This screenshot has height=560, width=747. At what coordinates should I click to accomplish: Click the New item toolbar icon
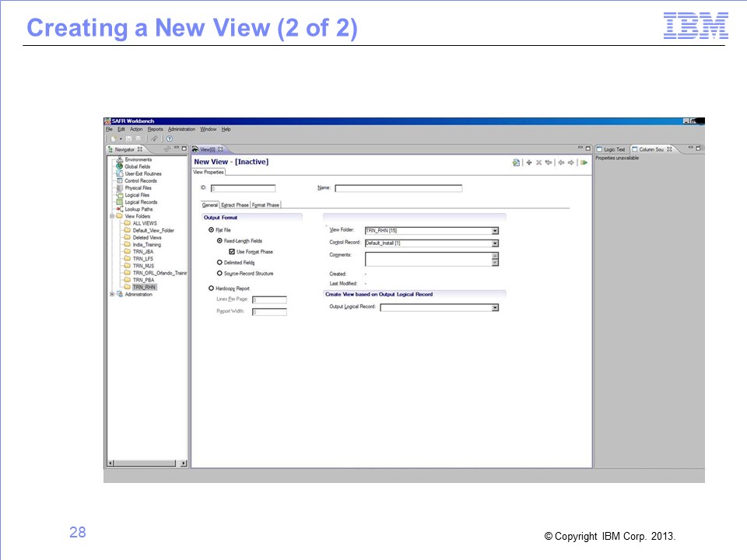point(114,138)
